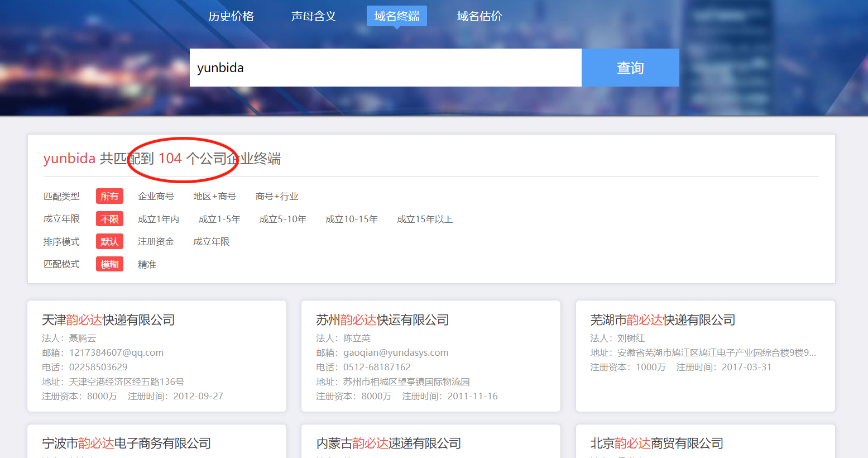Filter by 地区+商号 match type
The image size is (868, 458).
[x=214, y=197]
